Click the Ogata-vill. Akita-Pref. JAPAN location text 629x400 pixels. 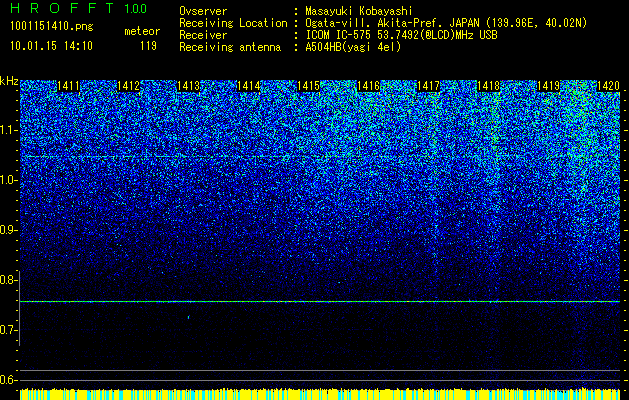446,23
